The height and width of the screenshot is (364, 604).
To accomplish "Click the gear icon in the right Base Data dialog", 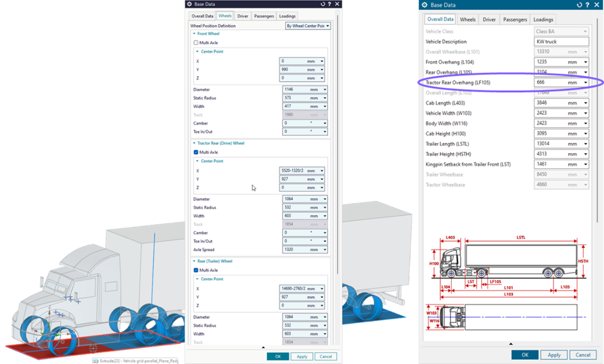I will (x=425, y=5).
